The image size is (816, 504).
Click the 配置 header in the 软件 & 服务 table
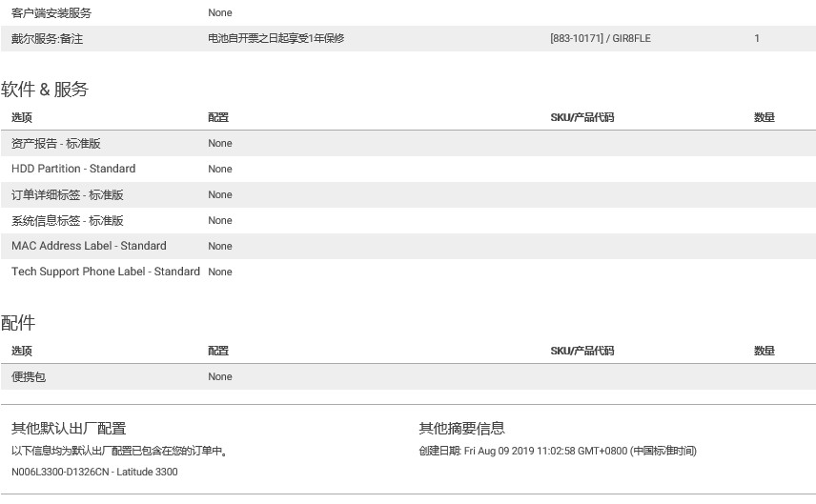pos(218,117)
